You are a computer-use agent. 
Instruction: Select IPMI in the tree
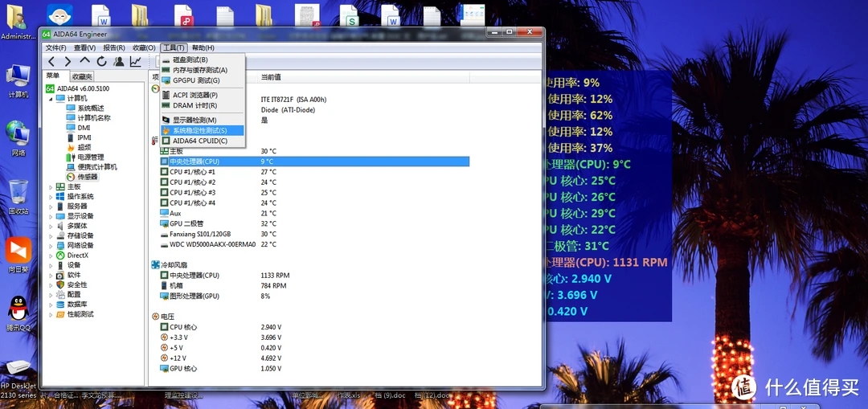(x=84, y=137)
